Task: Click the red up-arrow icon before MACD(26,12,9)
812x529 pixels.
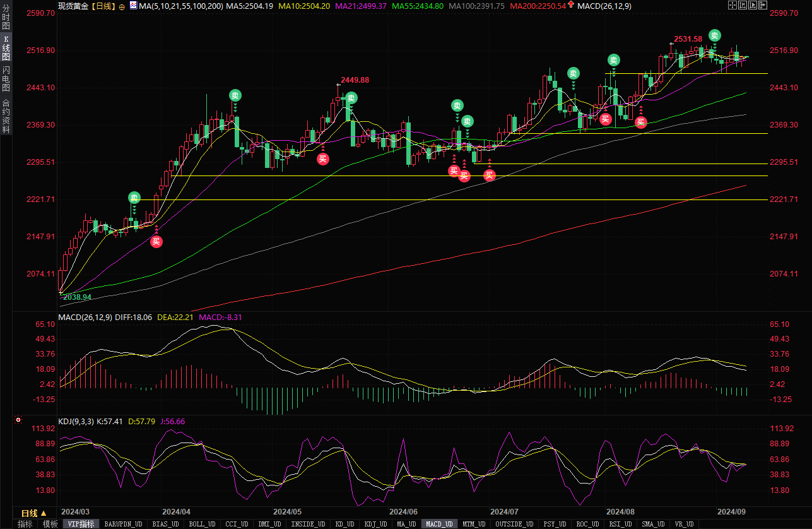Action: click(571, 5)
